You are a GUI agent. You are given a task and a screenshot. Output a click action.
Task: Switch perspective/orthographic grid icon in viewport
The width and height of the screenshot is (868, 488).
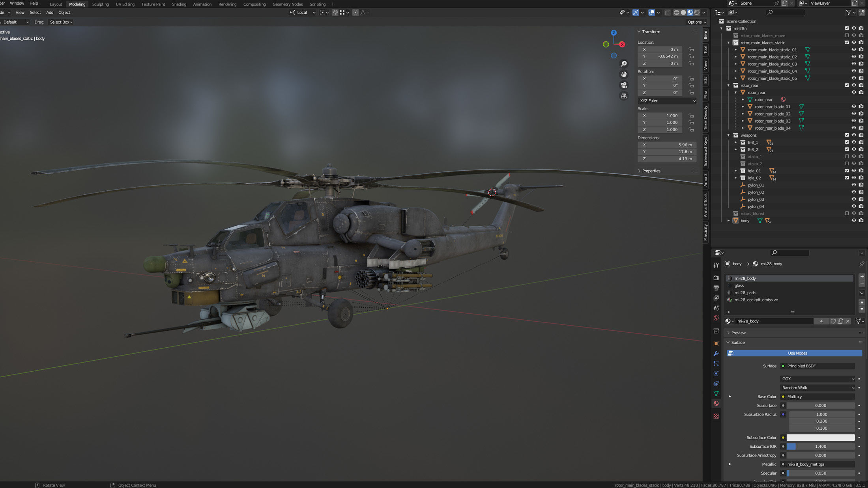click(624, 96)
